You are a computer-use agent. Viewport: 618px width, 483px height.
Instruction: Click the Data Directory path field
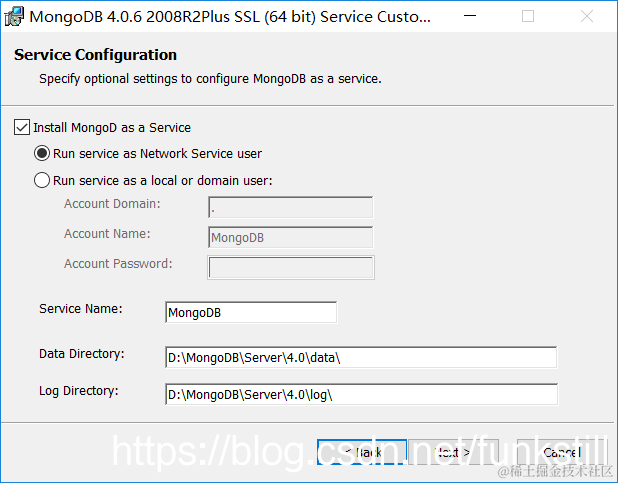pyautogui.click(x=361, y=357)
